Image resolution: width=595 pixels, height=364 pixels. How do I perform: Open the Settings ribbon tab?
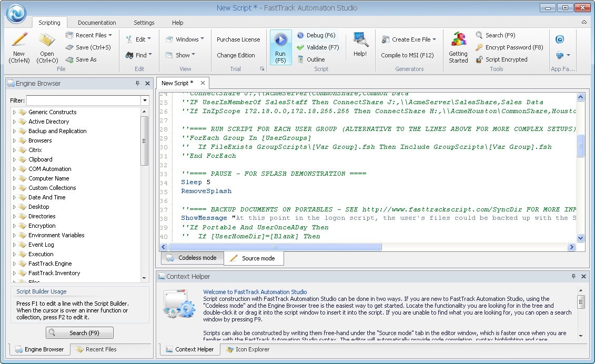click(x=144, y=23)
